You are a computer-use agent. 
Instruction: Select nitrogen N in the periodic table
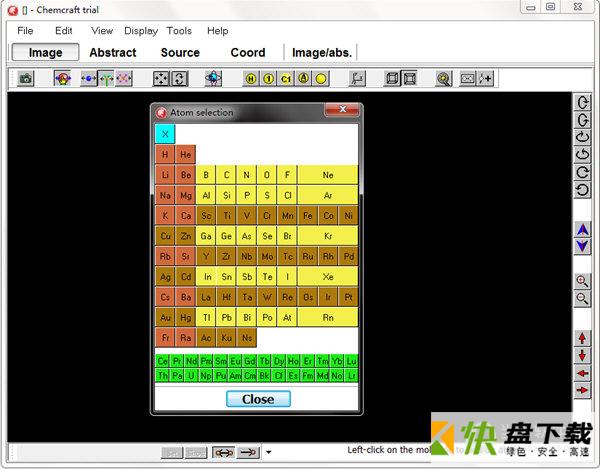click(x=247, y=175)
